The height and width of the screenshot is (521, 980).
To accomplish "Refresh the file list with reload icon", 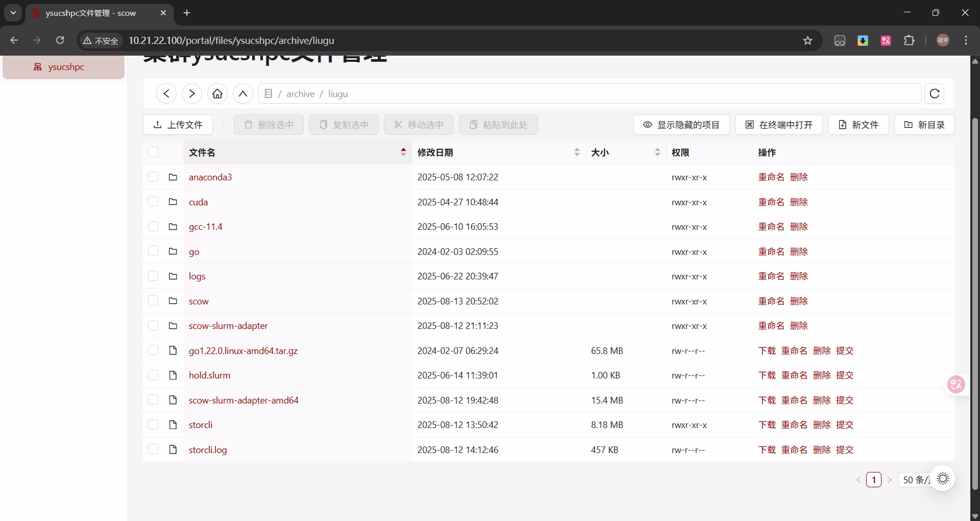I will click(x=935, y=93).
